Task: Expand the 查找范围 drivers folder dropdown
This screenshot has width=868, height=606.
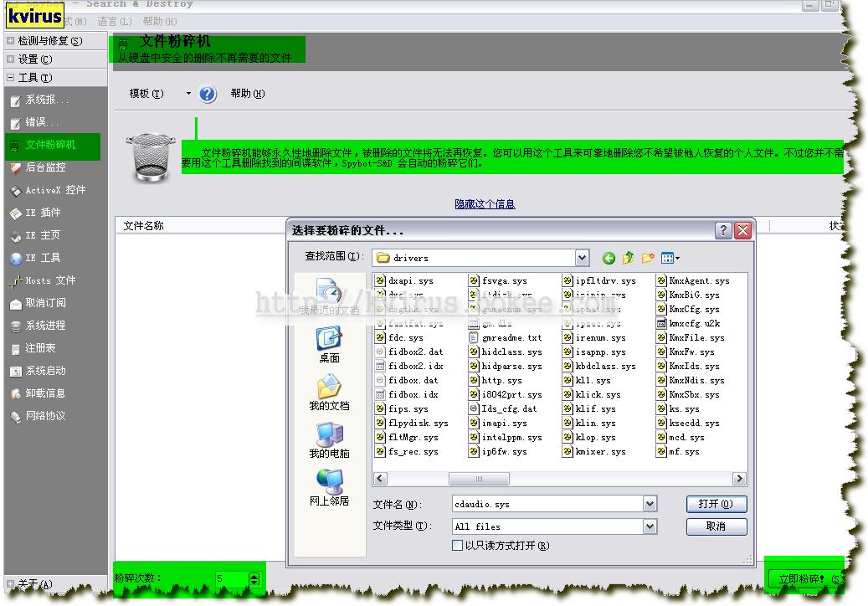Action: click(581, 258)
